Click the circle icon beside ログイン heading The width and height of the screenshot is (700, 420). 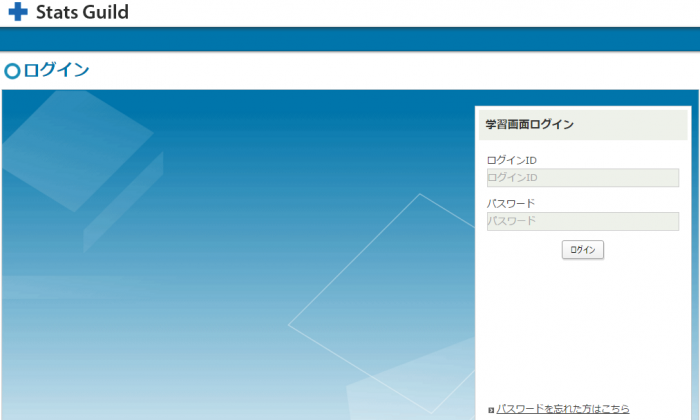(x=12, y=71)
